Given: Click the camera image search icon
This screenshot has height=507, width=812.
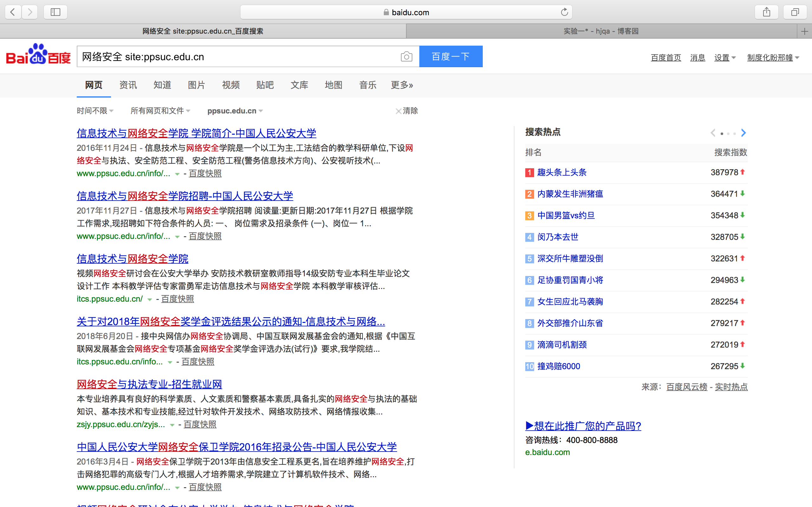Looking at the screenshot, I should click(406, 57).
